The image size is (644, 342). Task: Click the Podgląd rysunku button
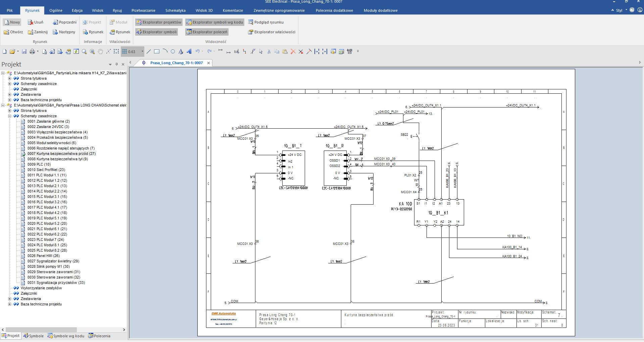266,22
